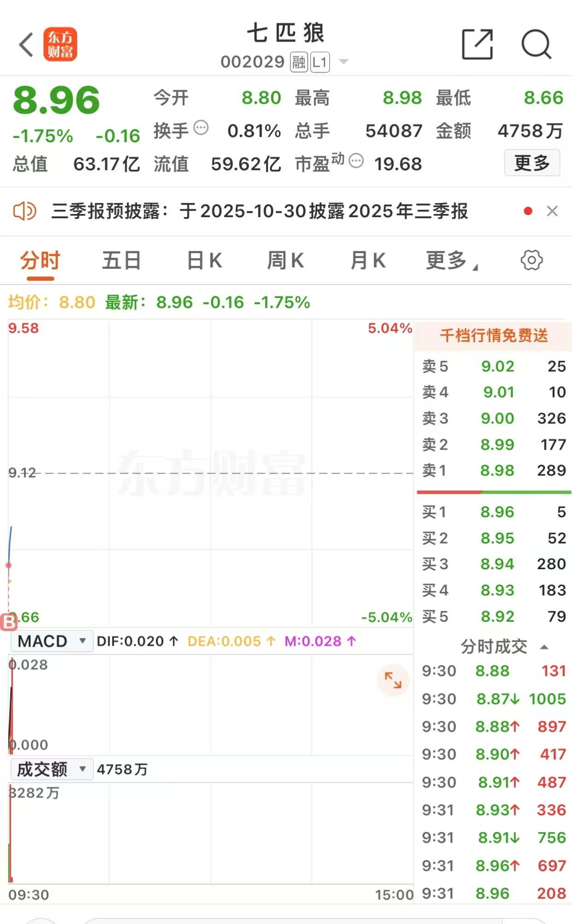Tap the 总值 63.17亿 value
This screenshot has height=924, width=572.
[76, 164]
